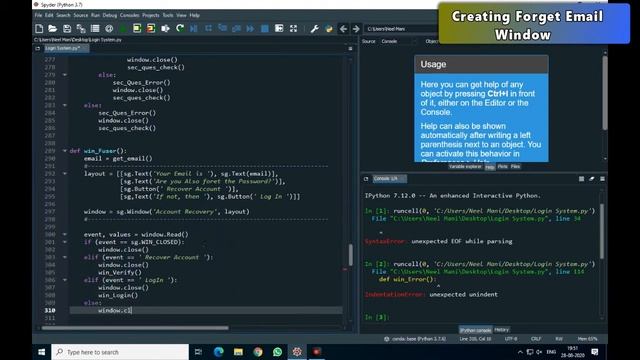640x360 pixels.
Task: Start debugging the file
Action: tap(194, 29)
